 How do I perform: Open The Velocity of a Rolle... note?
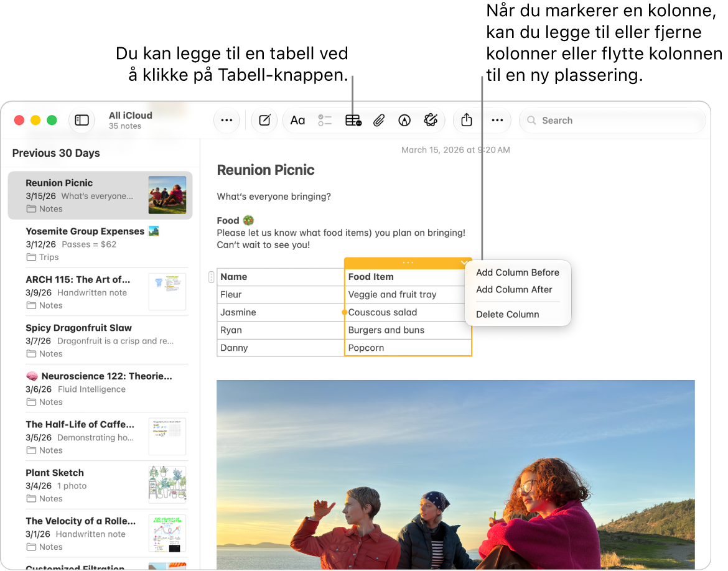pos(100,534)
